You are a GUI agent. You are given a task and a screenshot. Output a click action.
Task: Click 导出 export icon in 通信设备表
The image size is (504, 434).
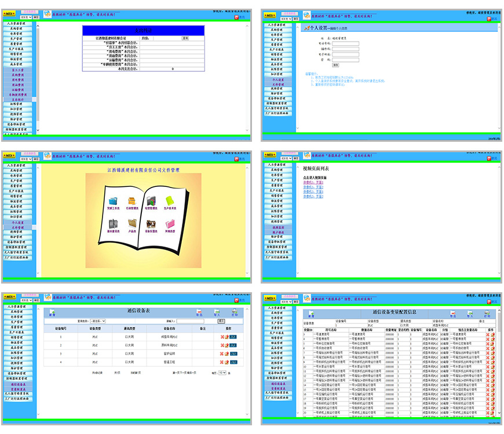(199, 312)
